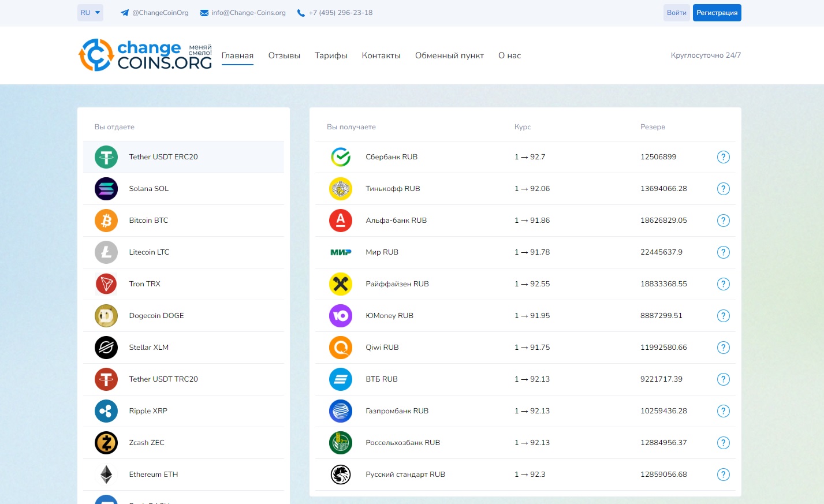Choose the Газпромбанк RUB bank icon
Image resolution: width=824 pixels, height=504 pixels.
click(341, 411)
